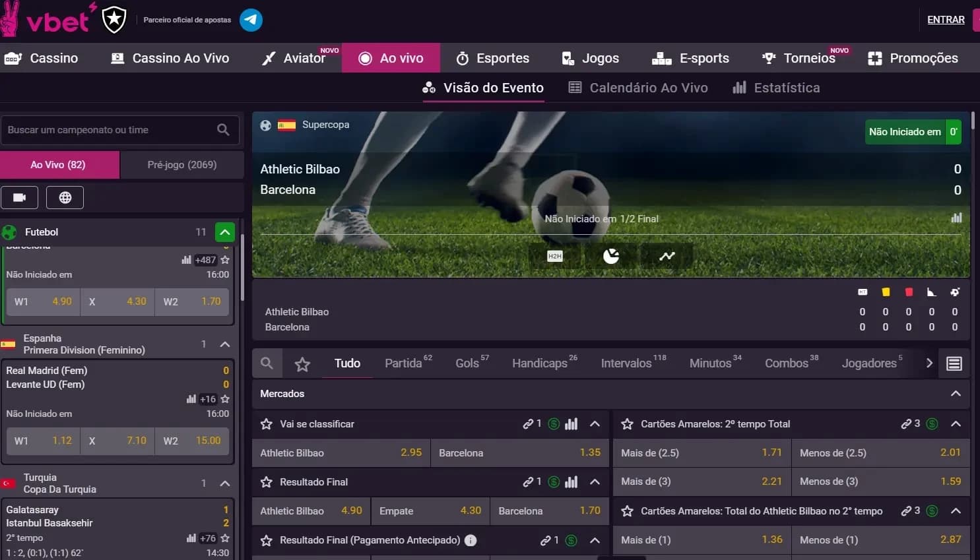Collapse Resultado Final (Pagamento Antecipado) market

(595, 540)
